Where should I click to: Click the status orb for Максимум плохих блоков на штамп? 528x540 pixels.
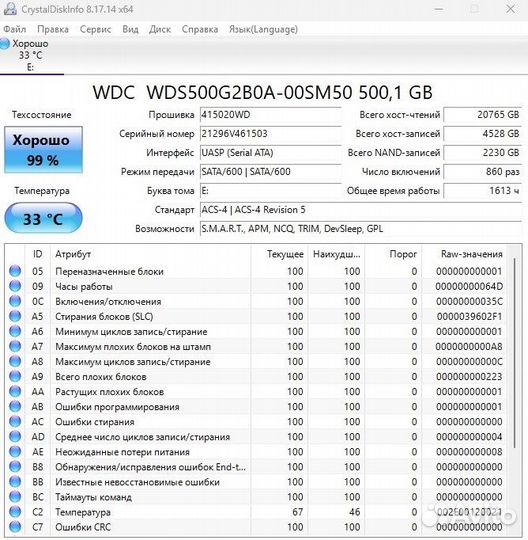coord(15,346)
